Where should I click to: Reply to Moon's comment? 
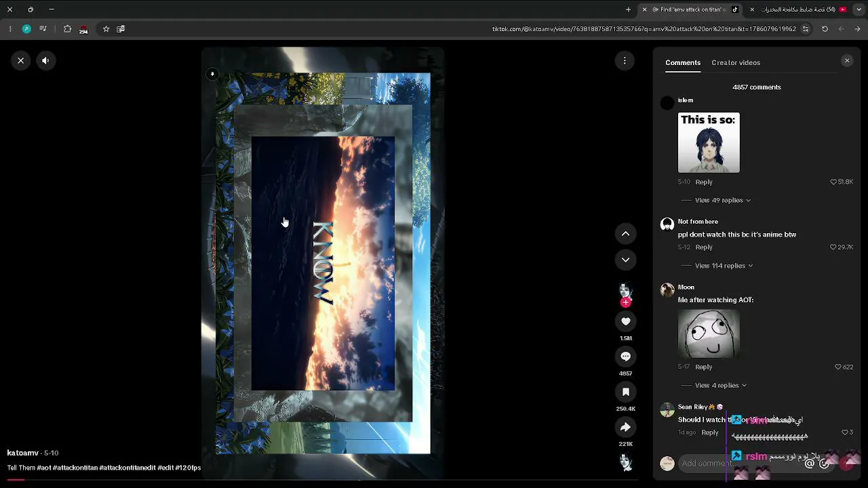pos(704,367)
